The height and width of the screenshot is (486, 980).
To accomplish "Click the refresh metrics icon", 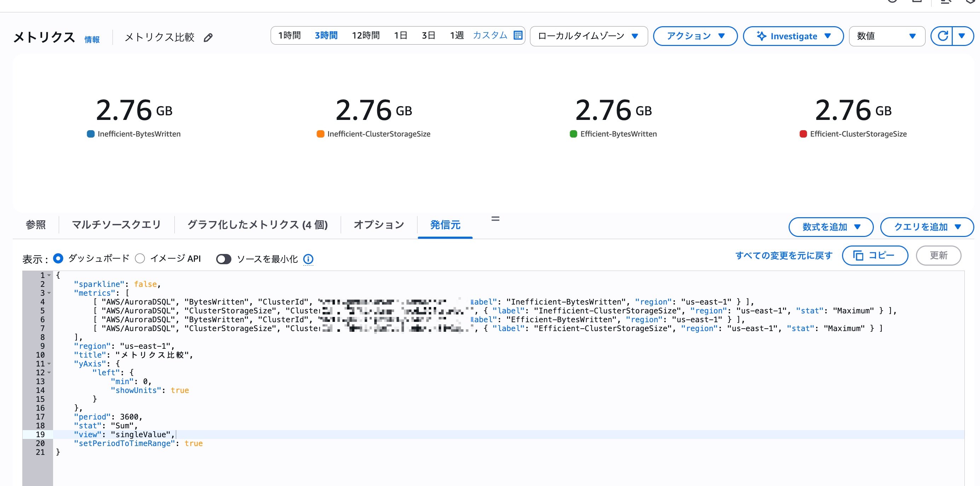I will [x=943, y=36].
